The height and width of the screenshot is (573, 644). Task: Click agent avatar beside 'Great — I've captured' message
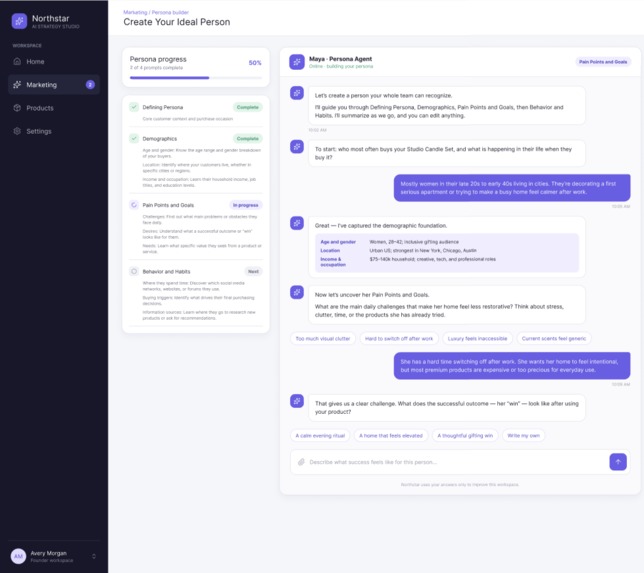[x=297, y=223]
